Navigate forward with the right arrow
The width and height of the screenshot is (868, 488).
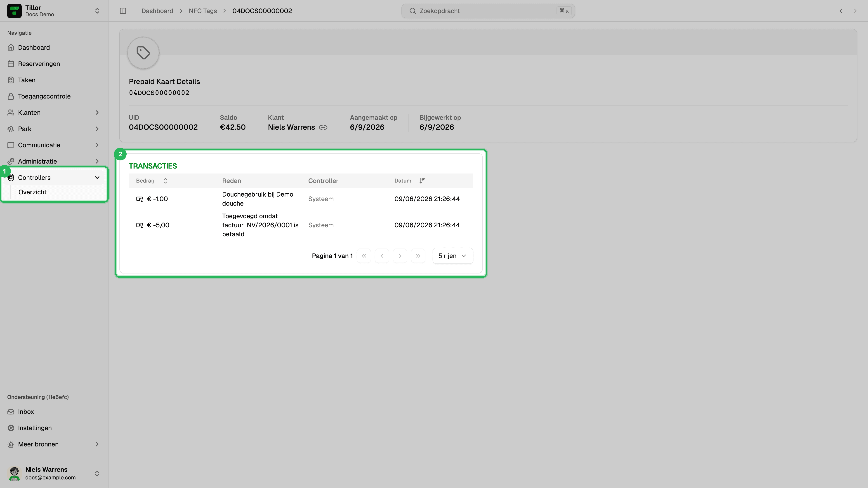[855, 11]
